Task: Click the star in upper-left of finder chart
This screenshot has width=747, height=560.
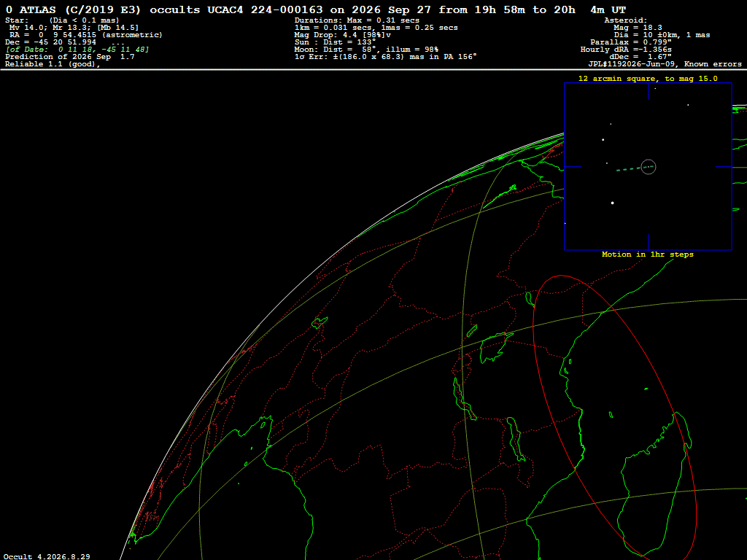Action: point(603,139)
